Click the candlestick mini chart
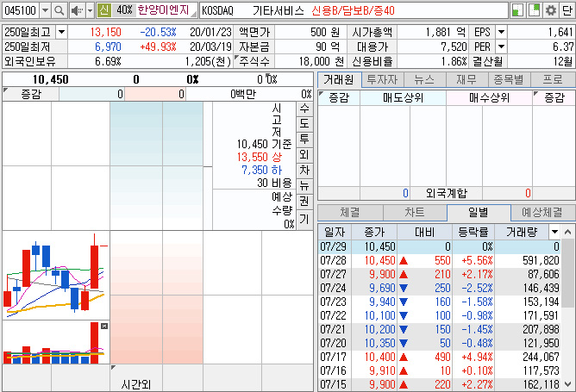This screenshot has width=576, height=392. coord(56,276)
